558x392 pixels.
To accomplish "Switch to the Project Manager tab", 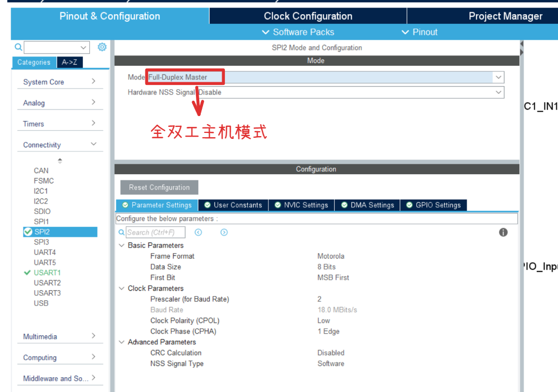I will click(505, 16).
